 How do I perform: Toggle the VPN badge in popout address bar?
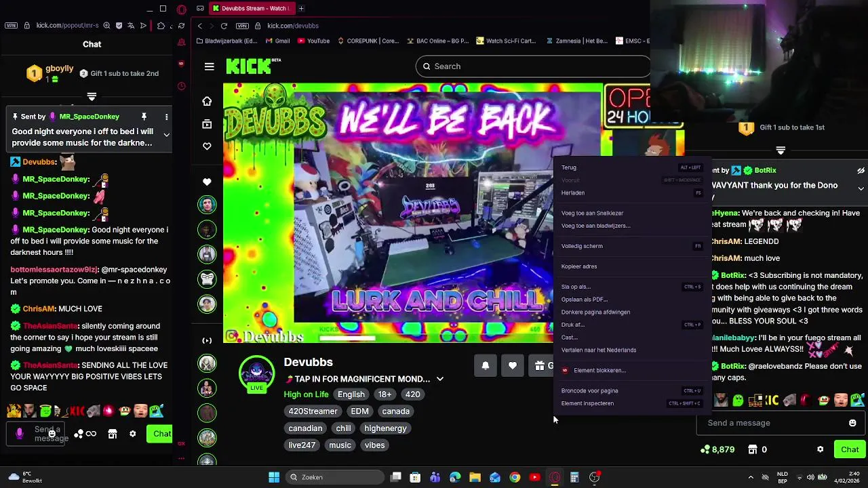coord(11,26)
